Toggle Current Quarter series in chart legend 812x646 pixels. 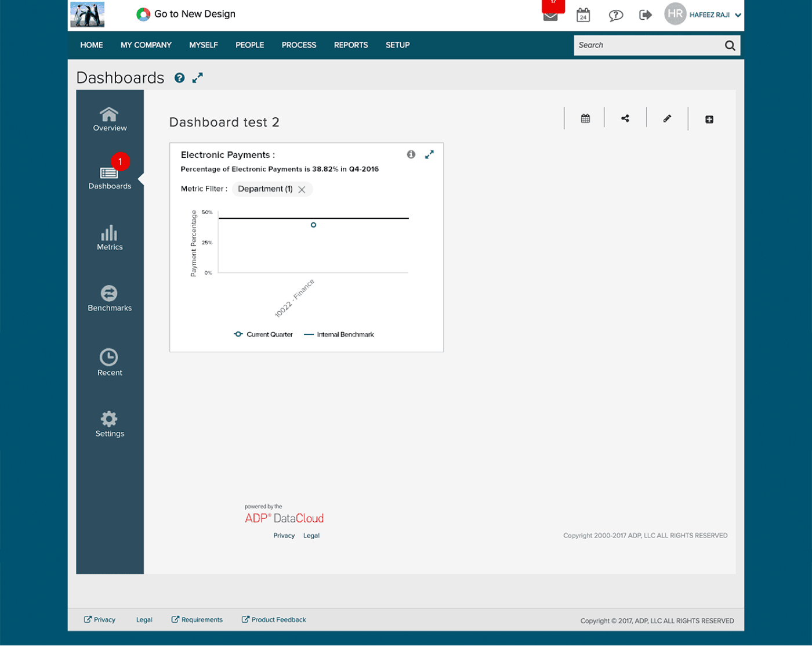[263, 334]
